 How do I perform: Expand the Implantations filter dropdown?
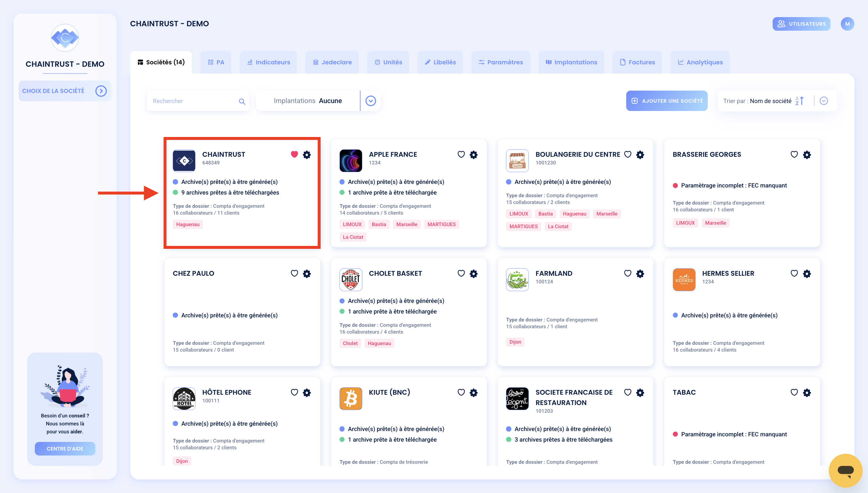pyautogui.click(x=371, y=101)
